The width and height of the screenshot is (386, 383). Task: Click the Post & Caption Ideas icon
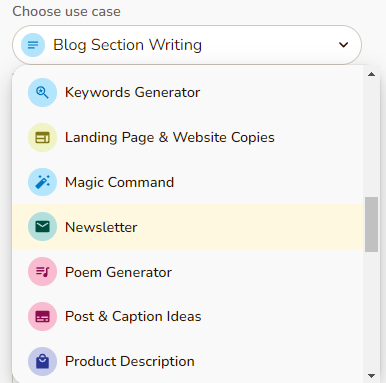tap(42, 316)
